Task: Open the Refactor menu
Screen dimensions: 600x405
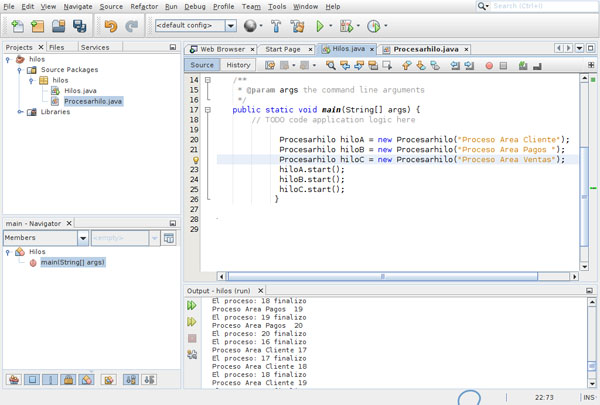Action: [144, 6]
